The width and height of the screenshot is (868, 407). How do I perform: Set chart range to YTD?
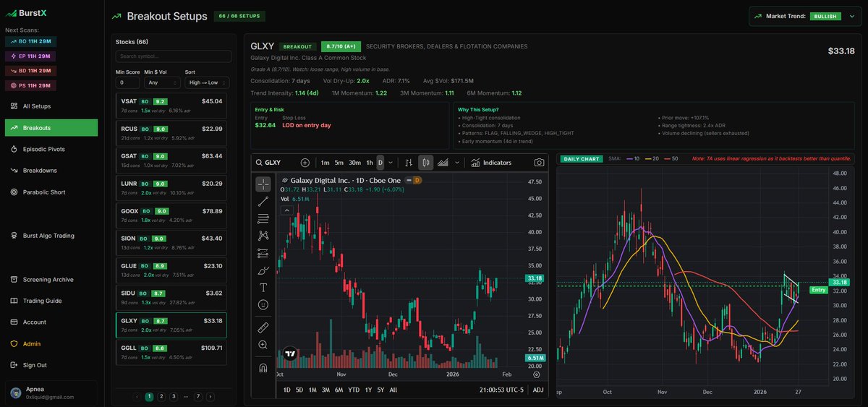point(354,390)
